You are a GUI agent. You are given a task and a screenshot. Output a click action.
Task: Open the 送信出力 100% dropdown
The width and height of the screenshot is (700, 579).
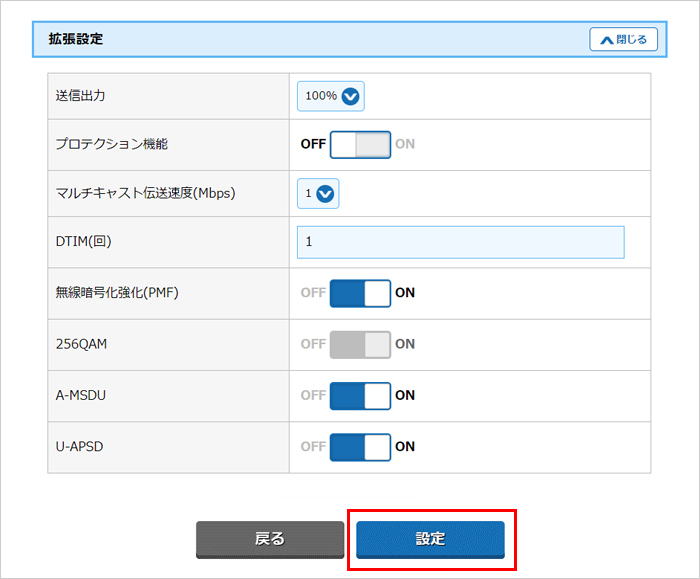point(330,96)
